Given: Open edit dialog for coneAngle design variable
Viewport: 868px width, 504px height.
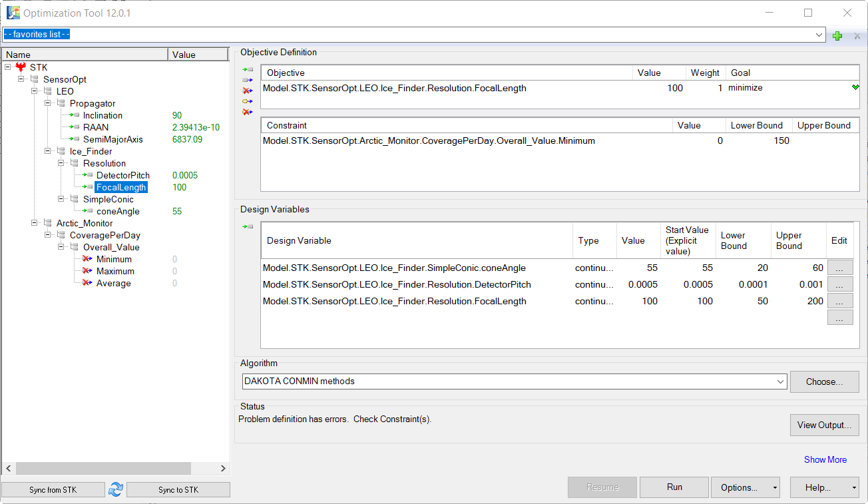Looking at the screenshot, I should point(839,268).
